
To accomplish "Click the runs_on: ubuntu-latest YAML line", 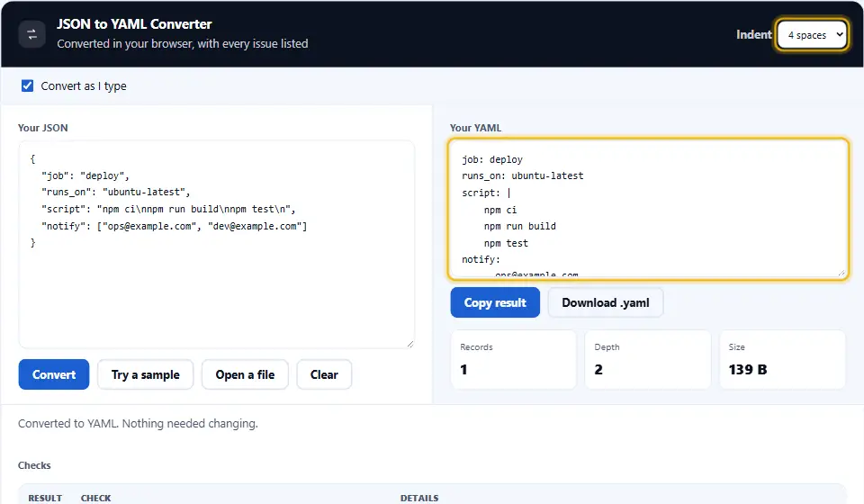I will point(522,175).
